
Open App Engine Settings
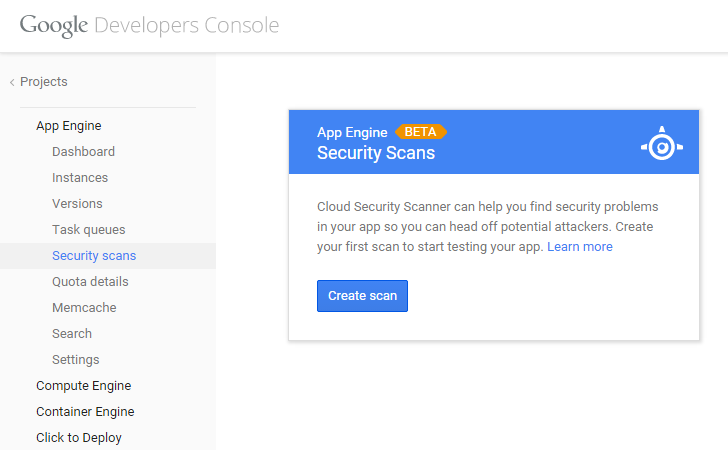click(76, 360)
